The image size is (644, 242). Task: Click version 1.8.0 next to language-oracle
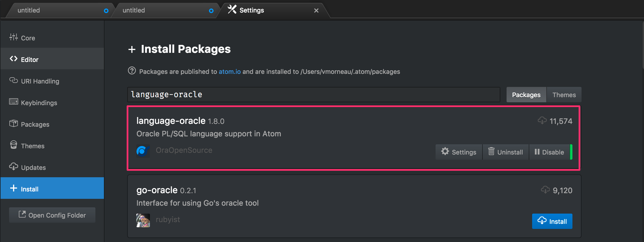[x=216, y=122]
